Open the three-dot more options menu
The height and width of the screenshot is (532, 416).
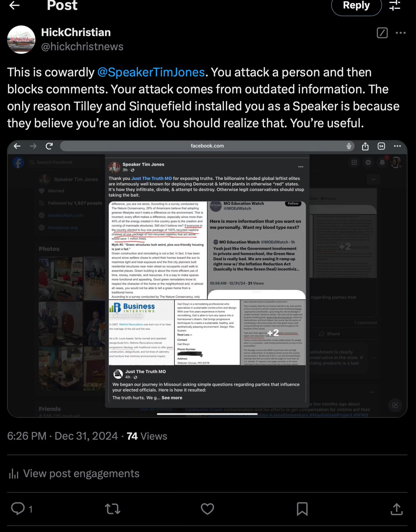[x=401, y=33]
